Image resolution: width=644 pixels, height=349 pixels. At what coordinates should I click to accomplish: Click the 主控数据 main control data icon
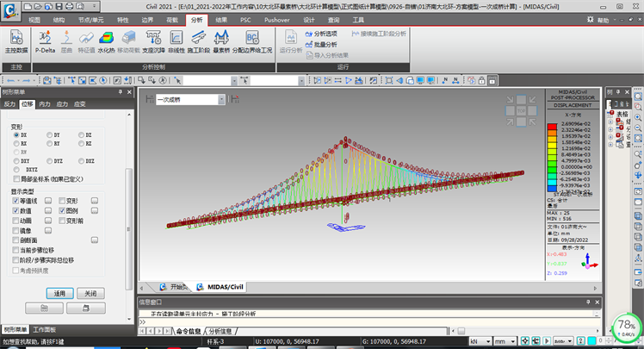point(17,40)
